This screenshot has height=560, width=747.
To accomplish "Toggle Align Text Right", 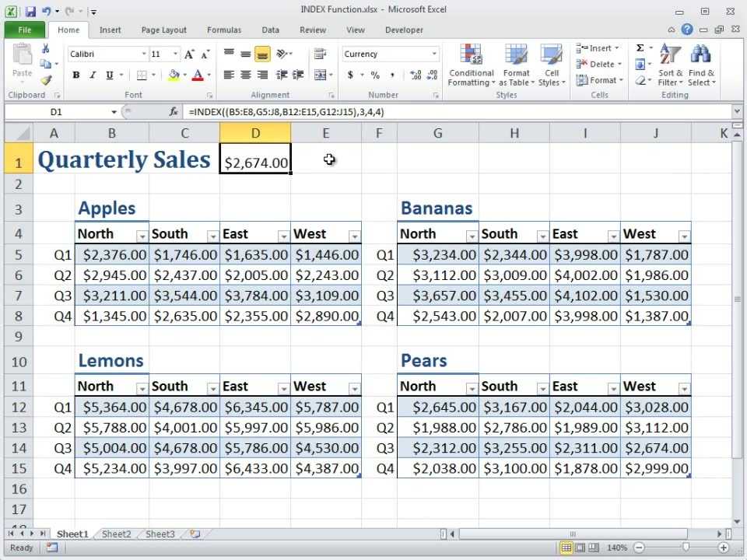I will pyautogui.click(x=262, y=75).
